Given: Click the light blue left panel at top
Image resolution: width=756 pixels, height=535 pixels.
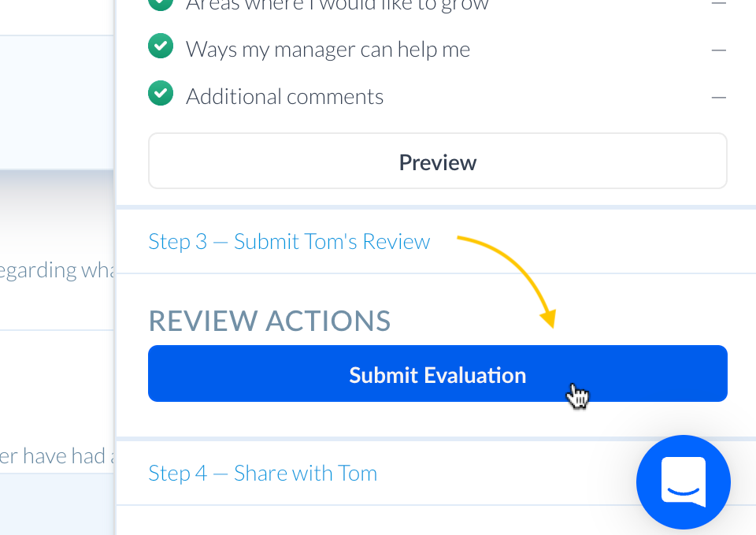Looking at the screenshot, I should tap(55, 102).
